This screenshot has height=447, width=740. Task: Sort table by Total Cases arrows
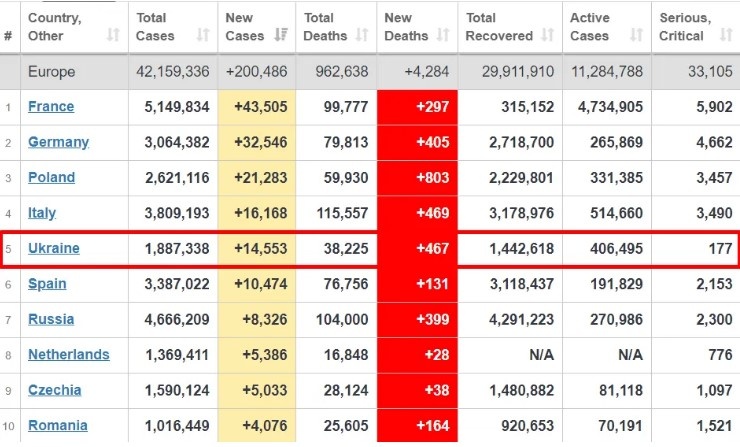coord(203,34)
